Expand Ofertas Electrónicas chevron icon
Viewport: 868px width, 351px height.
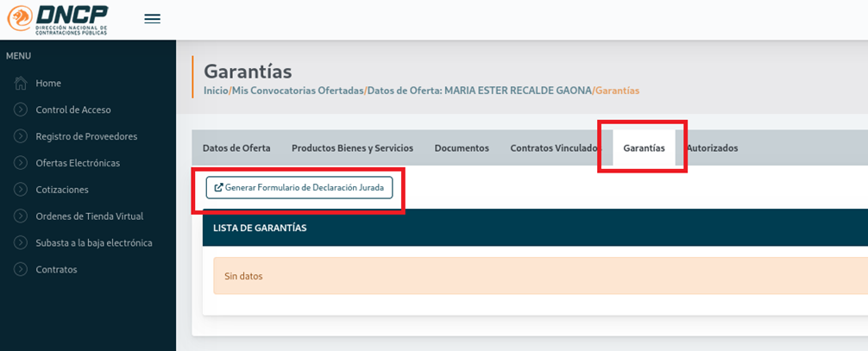tap(21, 163)
